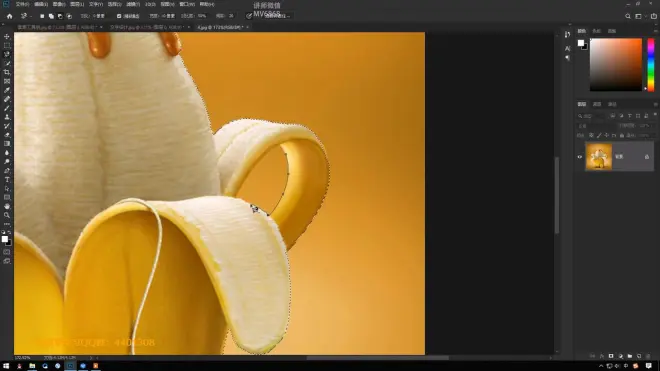The height and width of the screenshot is (371, 660).
Task: Open the Layer menu
Action: click(77, 4)
